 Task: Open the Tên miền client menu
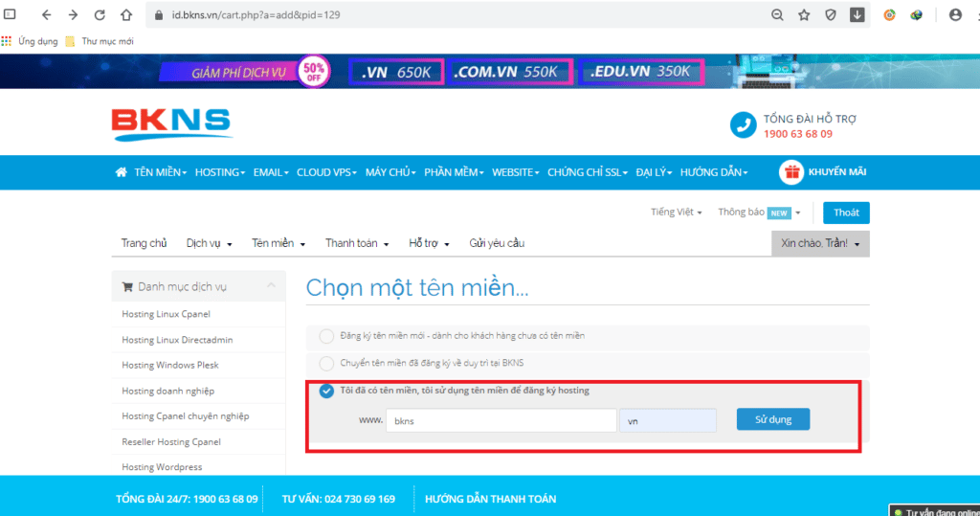pyautogui.click(x=278, y=243)
